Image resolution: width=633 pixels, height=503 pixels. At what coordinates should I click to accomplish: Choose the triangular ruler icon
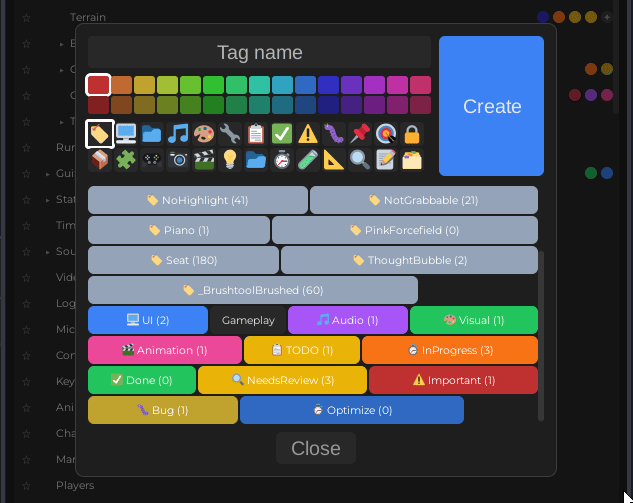[334, 160]
